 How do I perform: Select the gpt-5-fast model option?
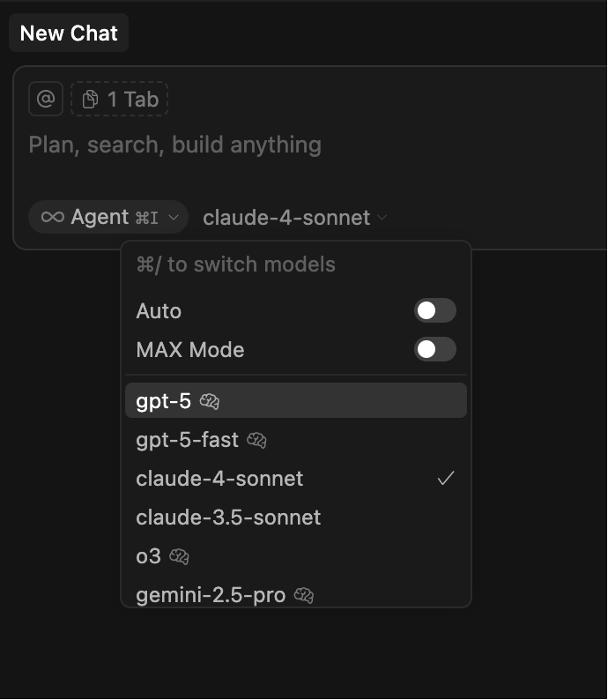coord(187,439)
